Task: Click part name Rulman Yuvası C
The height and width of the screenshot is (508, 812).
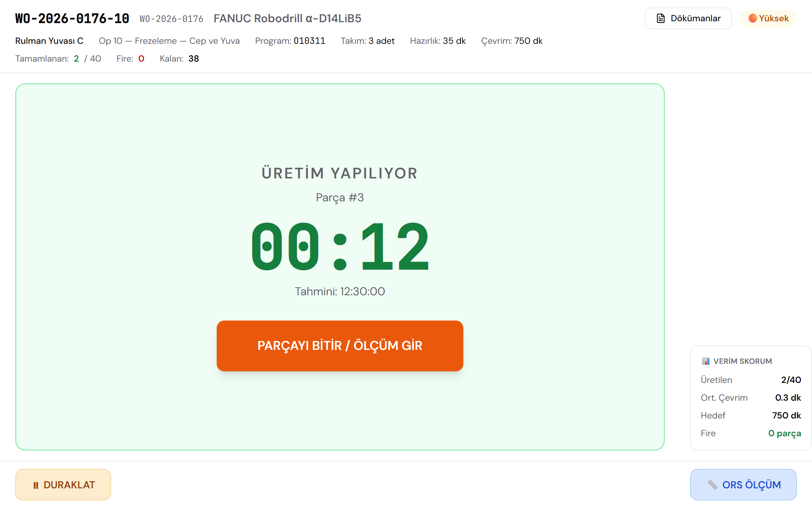Action: point(49,41)
